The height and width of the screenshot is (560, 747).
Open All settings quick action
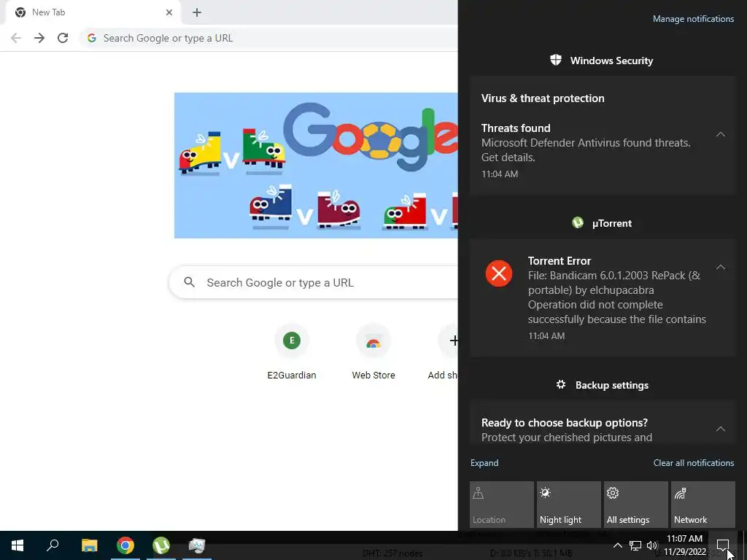coord(636,505)
